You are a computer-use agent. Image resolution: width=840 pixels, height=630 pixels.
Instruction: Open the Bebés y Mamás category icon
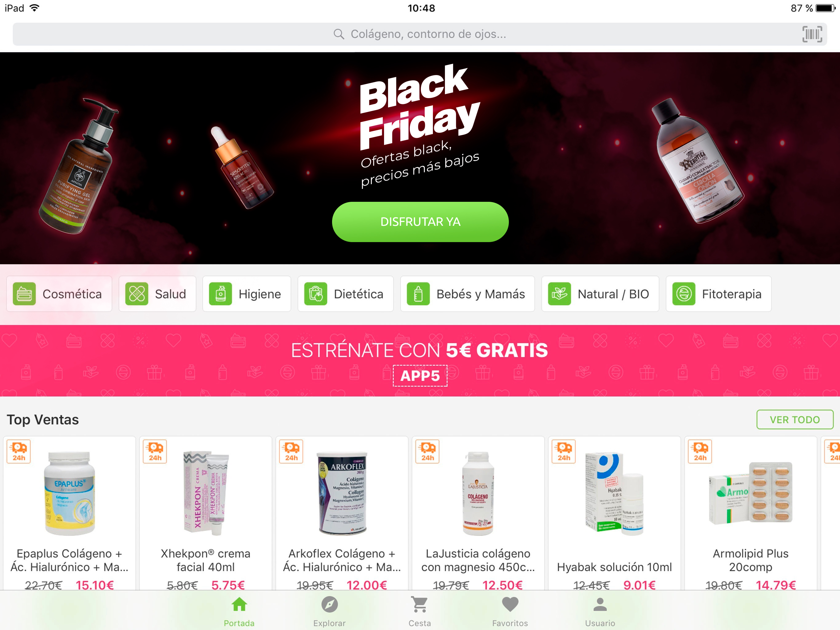pyautogui.click(x=418, y=294)
